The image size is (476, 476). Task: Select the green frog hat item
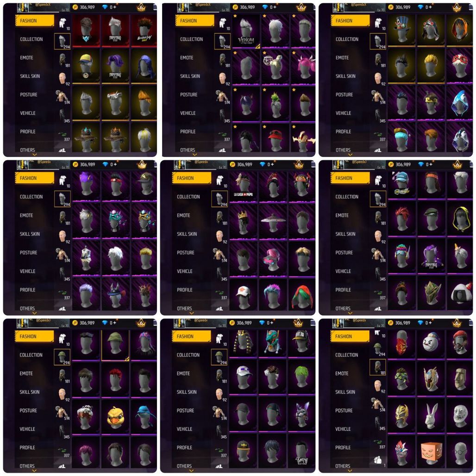click(275, 104)
